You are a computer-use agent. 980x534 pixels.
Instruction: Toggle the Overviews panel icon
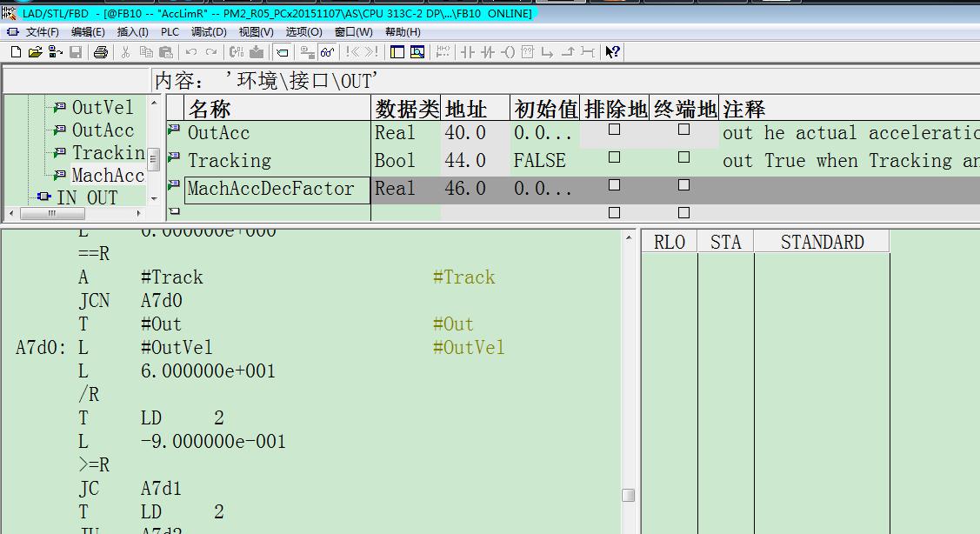click(x=397, y=52)
